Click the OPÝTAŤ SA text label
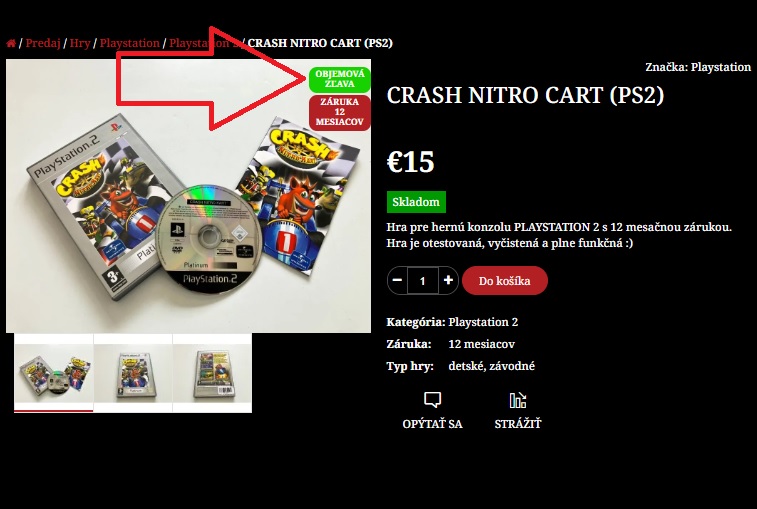The height and width of the screenshot is (509, 757). point(432,424)
